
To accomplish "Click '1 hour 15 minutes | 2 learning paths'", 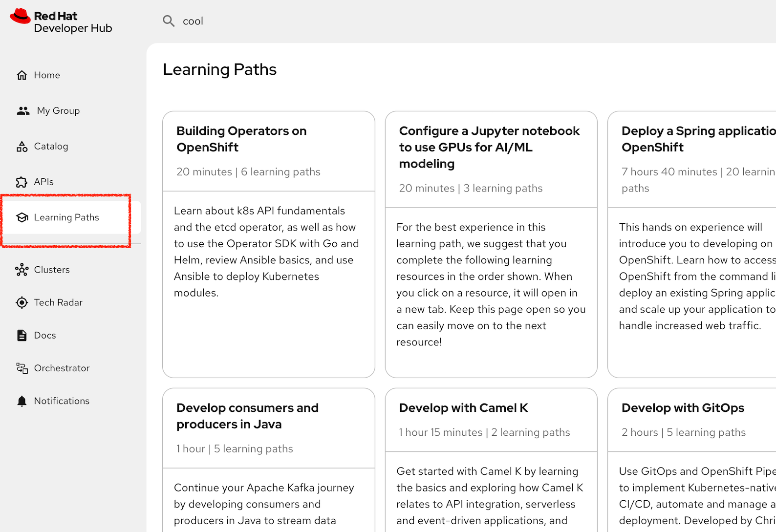I will tap(484, 432).
